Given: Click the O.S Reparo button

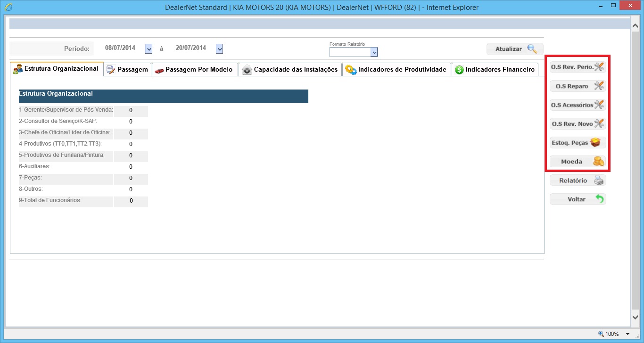Looking at the screenshot, I should (x=578, y=86).
